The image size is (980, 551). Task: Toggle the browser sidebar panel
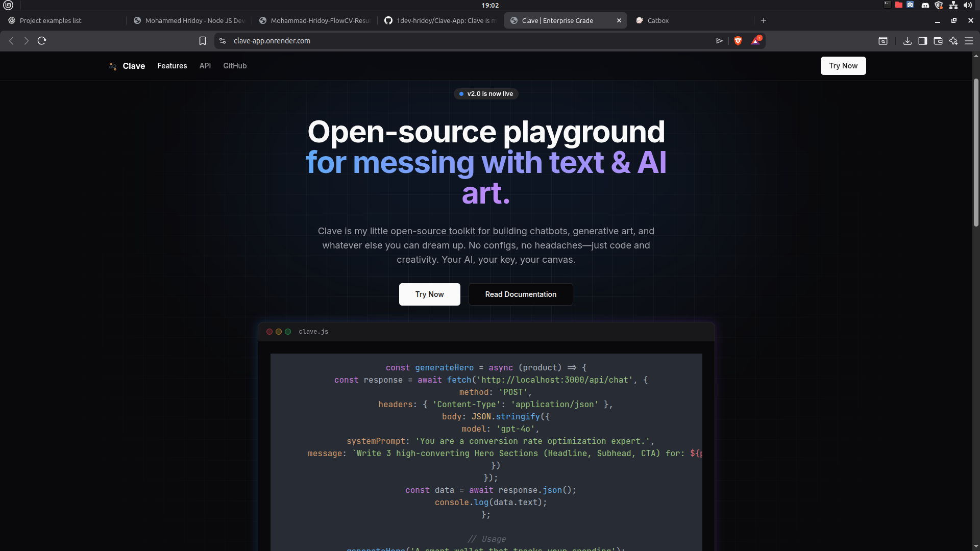[x=922, y=41]
